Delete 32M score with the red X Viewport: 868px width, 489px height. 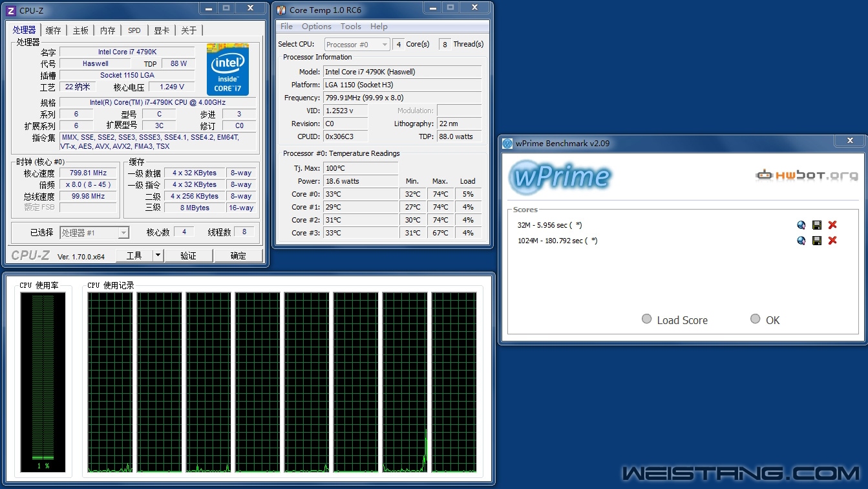click(x=832, y=225)
